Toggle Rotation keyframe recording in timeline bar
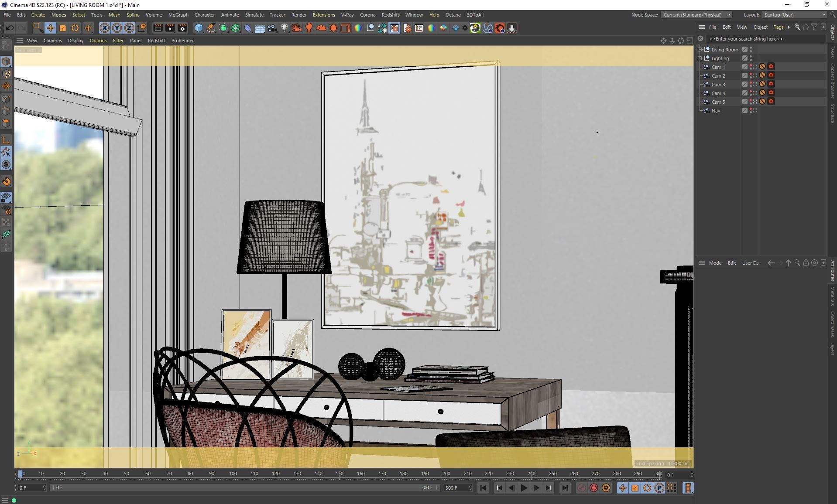The image size is (837, 504). tap(647, 488)
